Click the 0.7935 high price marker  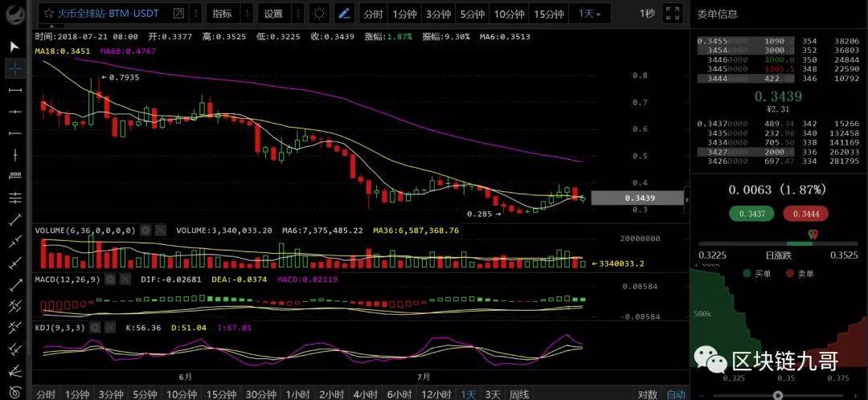(120, 77)
